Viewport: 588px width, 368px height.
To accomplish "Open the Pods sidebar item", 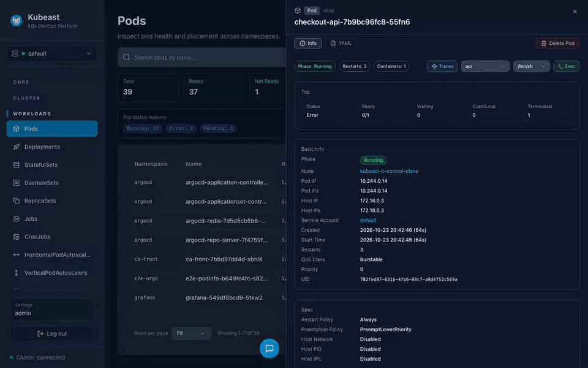I will click(52, 129).
